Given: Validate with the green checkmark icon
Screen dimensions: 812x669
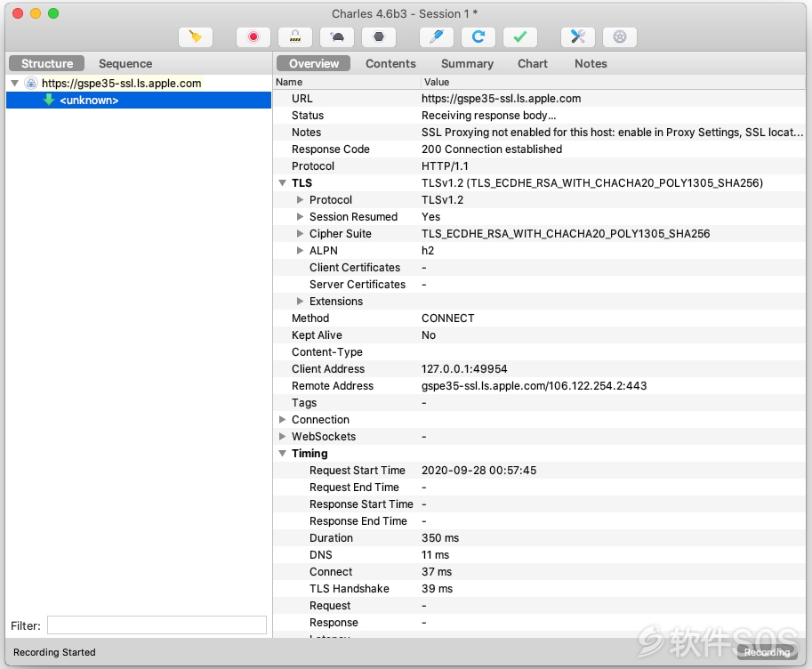Looking at the screenshot, I should pyautogui.click(x=520, y=36).
